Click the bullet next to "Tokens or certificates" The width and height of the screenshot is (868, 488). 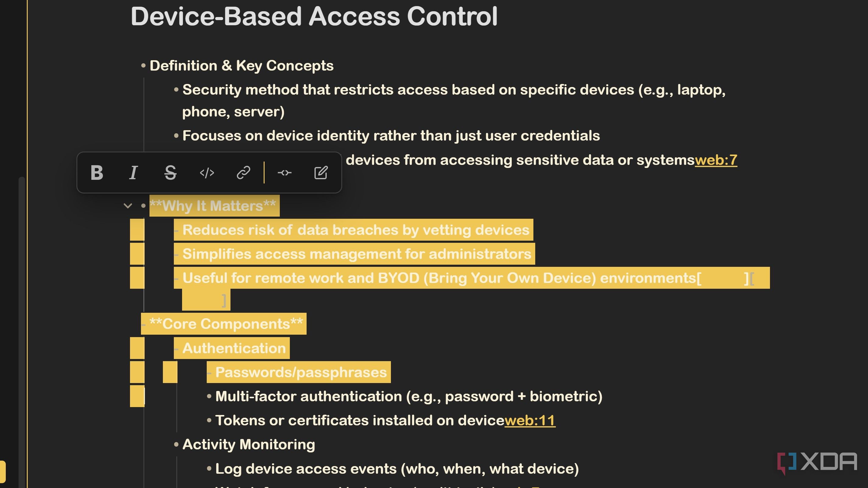[209, 421]
